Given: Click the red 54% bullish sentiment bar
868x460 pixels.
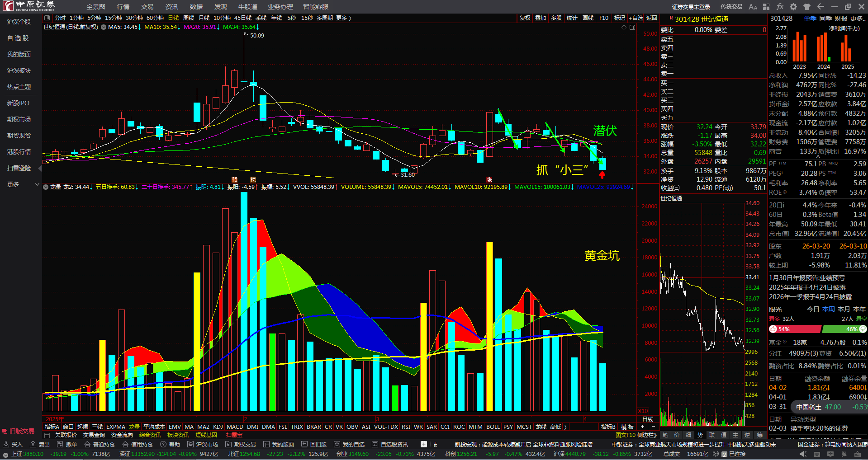Looking at the screenshot, I should click(x=795, y=329).
